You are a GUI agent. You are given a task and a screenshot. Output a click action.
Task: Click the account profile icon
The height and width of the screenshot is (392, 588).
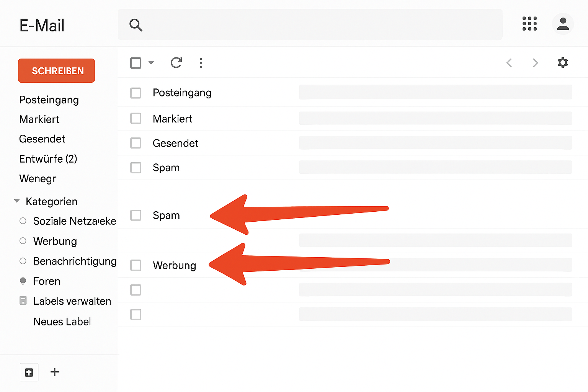pyautogui.click(x=563, y=24)
